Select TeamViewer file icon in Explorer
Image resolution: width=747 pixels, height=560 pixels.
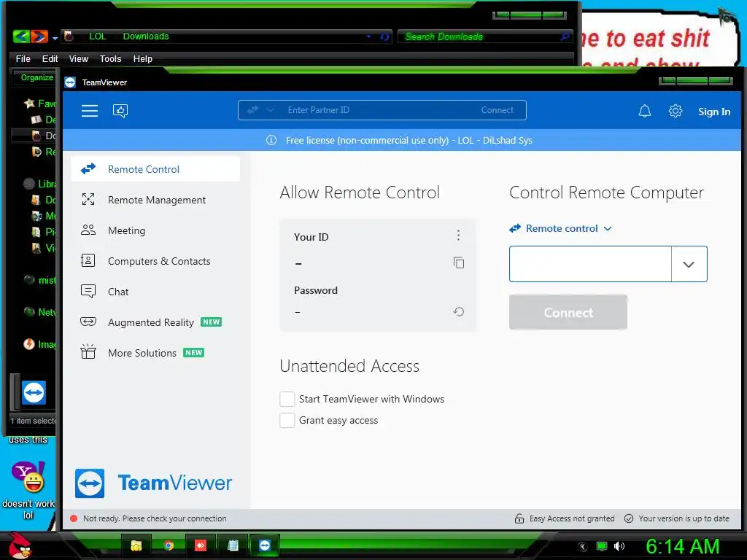[34, 393]
